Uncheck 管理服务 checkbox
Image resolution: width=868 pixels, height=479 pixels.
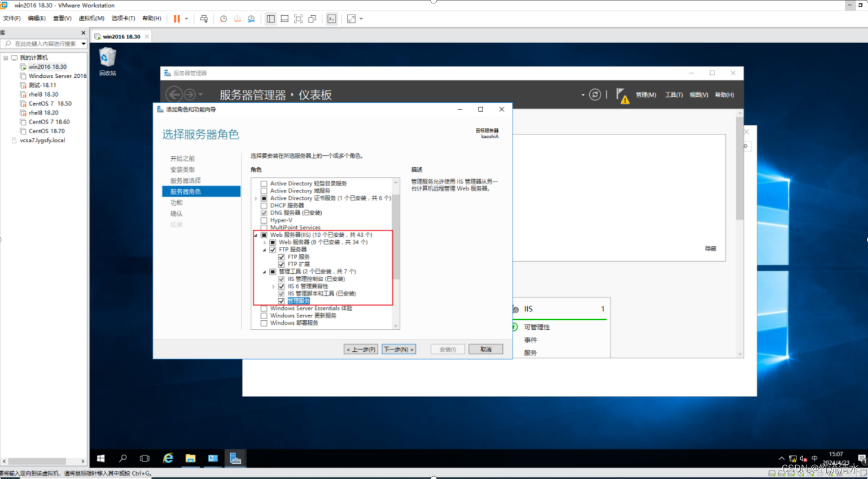click(x=281, y=301)
